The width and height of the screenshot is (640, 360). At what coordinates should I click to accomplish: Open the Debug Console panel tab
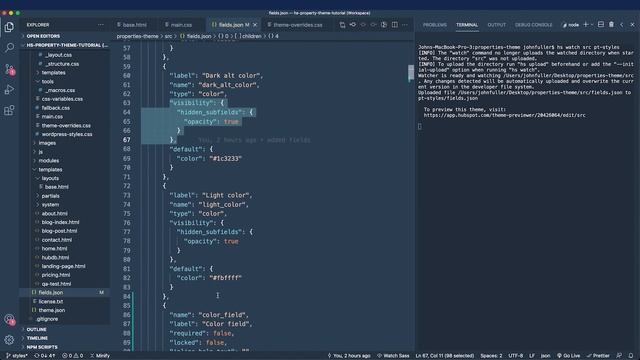pos(533,25)
